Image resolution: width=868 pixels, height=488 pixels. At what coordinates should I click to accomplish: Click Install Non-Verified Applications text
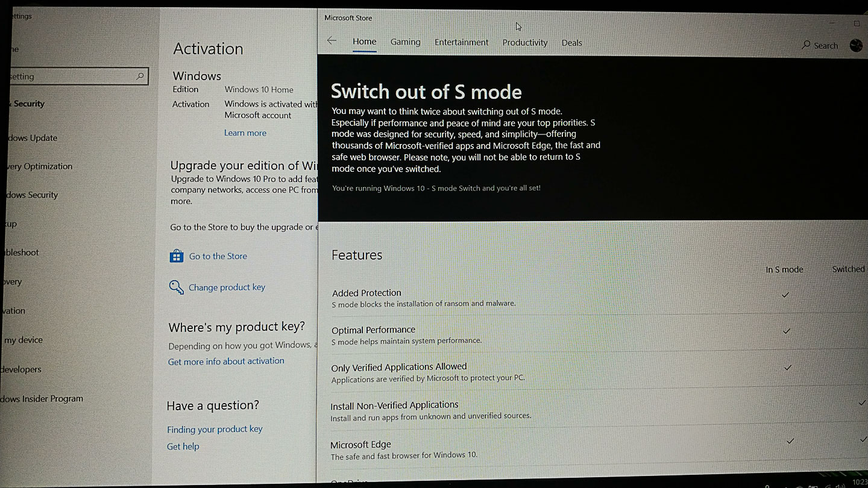[x=394, y=405]
